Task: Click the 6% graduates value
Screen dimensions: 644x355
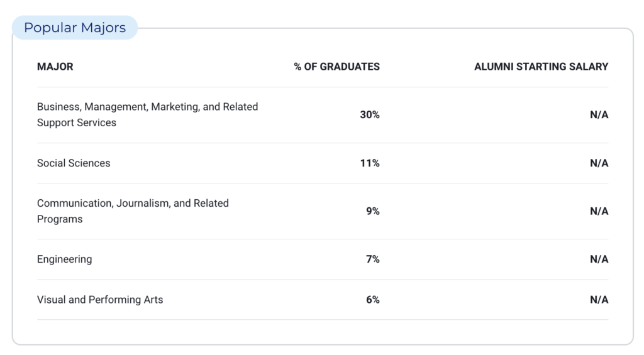Action: pyautogui.click(x=373, y=300)
